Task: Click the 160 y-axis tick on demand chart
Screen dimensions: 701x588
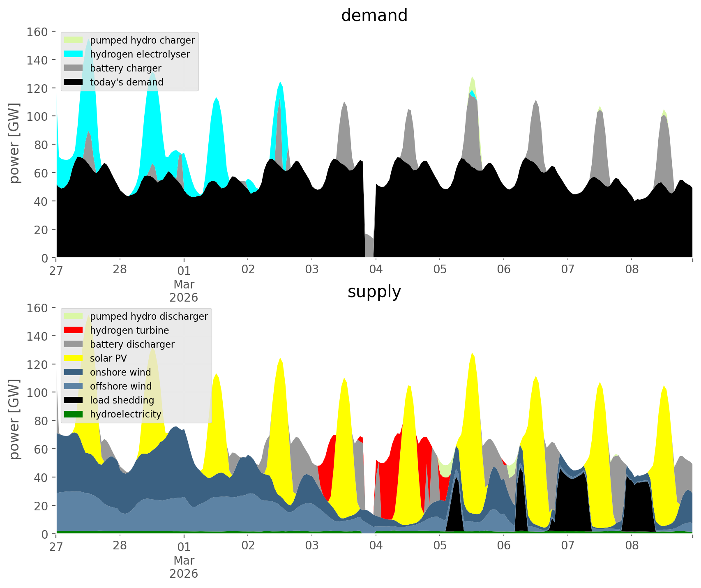Action: [x=37, y=32]
